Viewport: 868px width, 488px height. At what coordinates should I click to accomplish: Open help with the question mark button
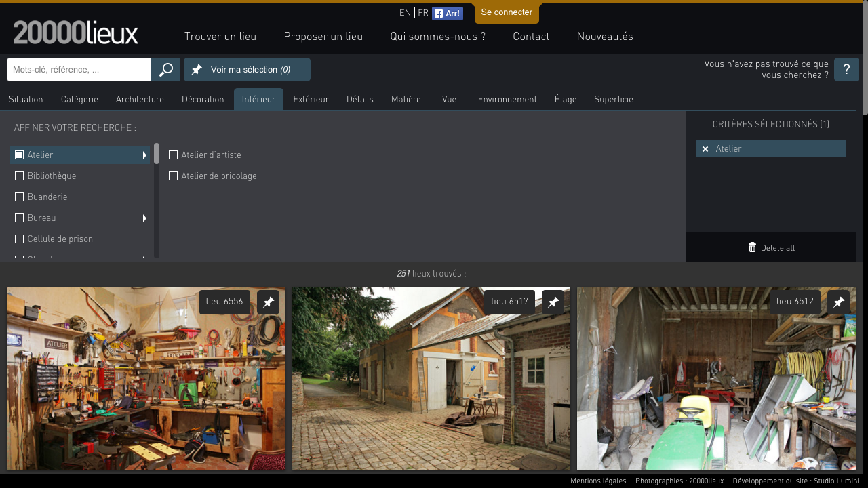(x=846, y=70)
